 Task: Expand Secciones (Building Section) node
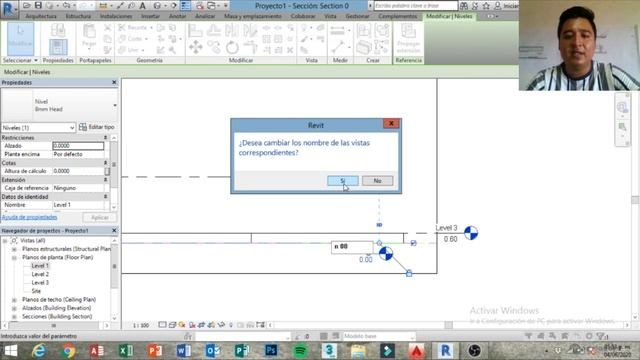[x=14, y=317]
